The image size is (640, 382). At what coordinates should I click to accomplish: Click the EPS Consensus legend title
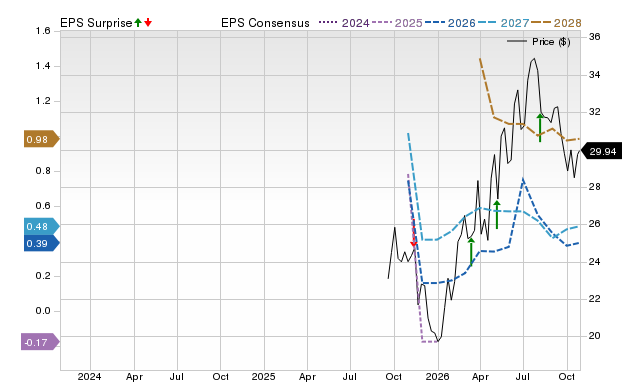click(x=265, y=23)
